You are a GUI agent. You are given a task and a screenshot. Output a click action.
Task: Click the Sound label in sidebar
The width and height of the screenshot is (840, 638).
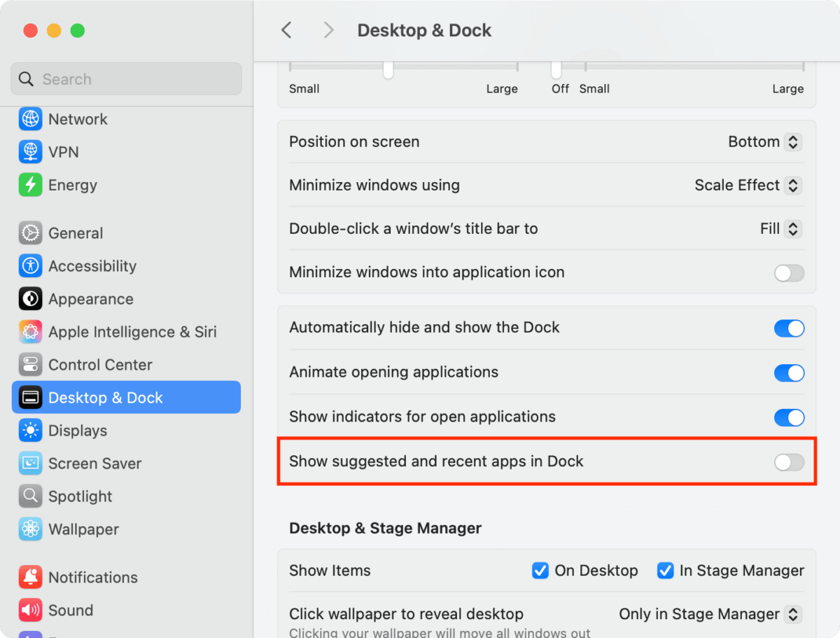point(71,611)
